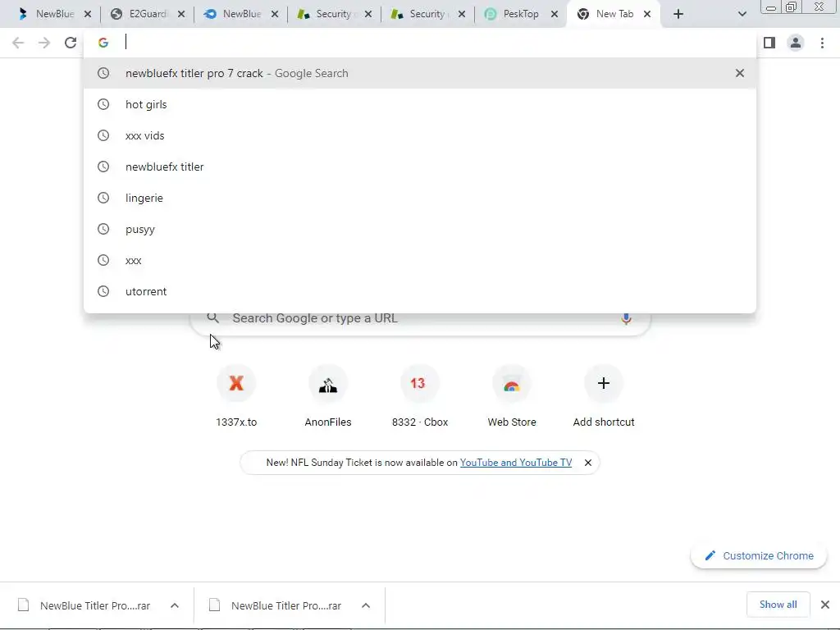Close the first Security tab
Viewport: 840px width, 630px height.
point(368,14)
